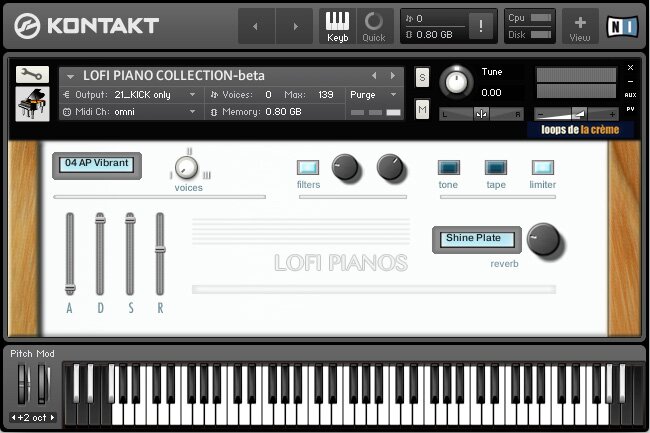Mute the instrument with M button
650x433 pixels.
click(422, 109)
